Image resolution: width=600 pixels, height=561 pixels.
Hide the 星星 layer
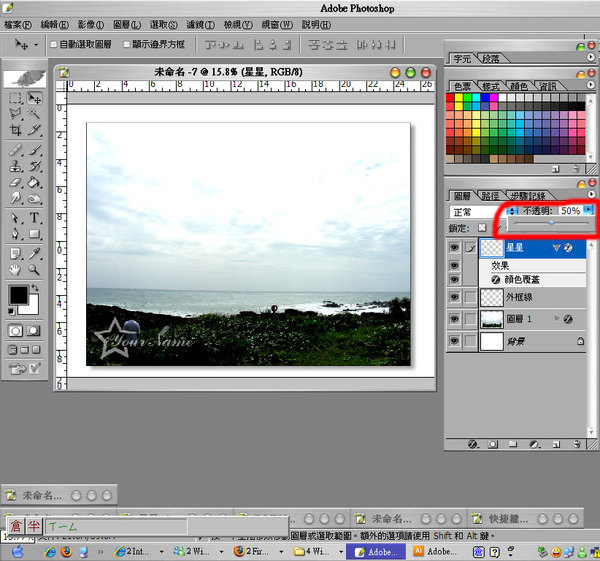click(x=454, y=248)
